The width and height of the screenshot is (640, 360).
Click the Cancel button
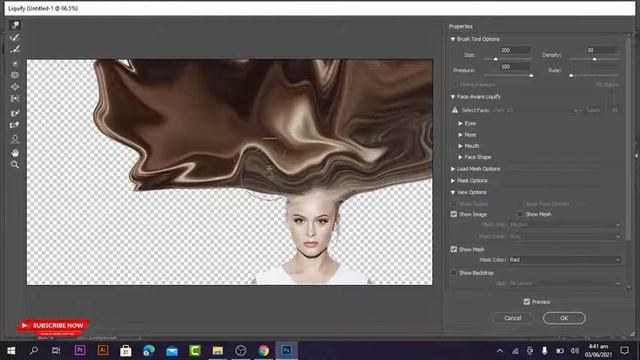click(x=513, y=318)
